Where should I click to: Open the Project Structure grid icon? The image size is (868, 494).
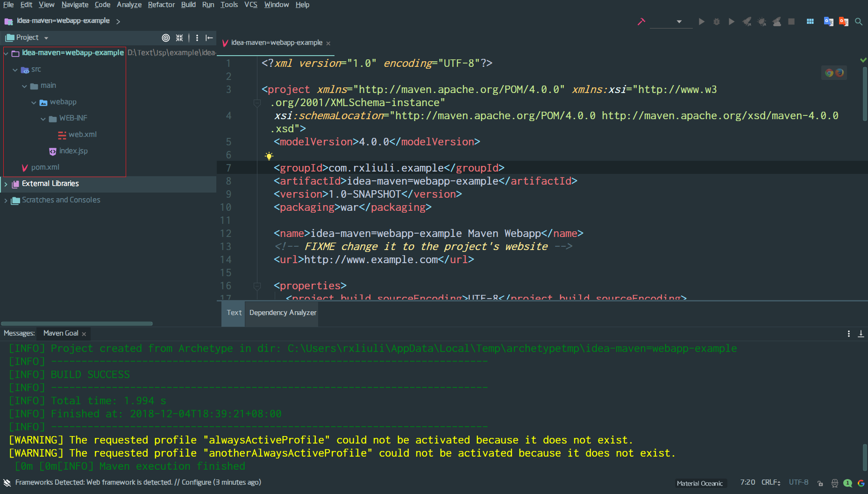(x=810, y=21)
